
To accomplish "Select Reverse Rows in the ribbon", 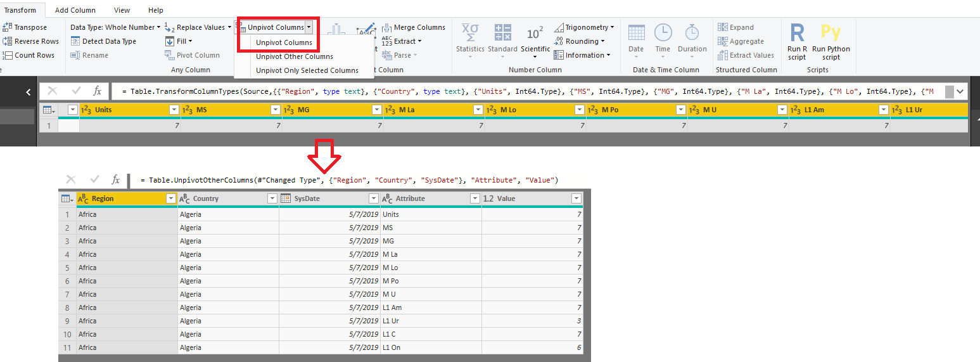I will click(30, 41).
